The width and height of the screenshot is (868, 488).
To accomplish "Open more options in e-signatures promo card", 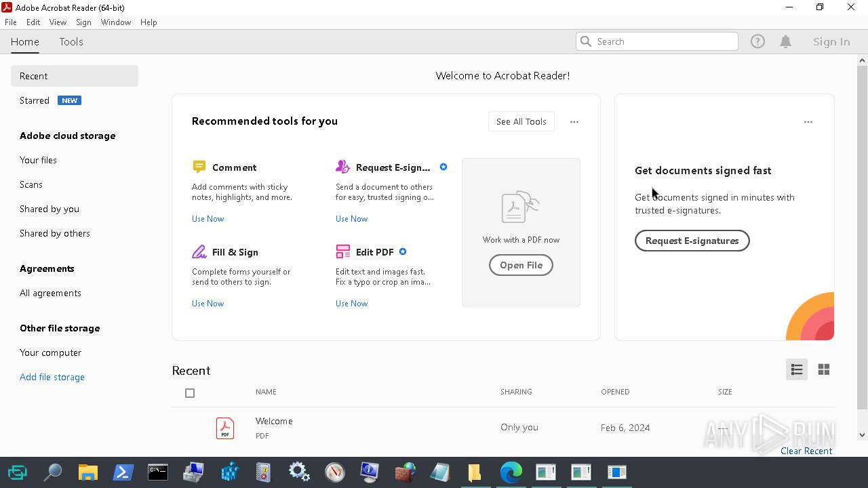I will click(x=808, y=122).
